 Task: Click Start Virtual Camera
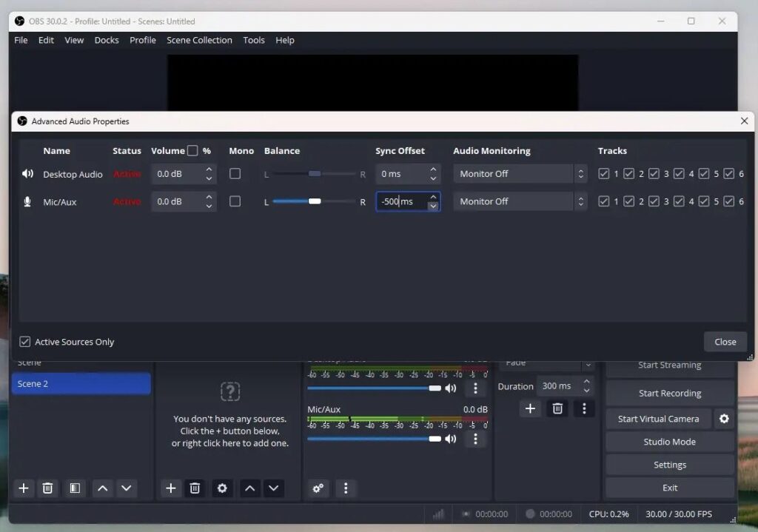[x=658, y=419]
